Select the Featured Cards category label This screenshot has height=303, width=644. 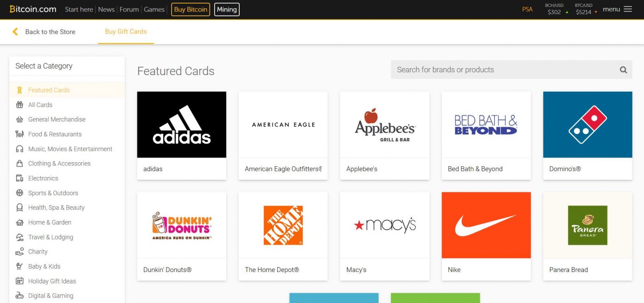49,90
